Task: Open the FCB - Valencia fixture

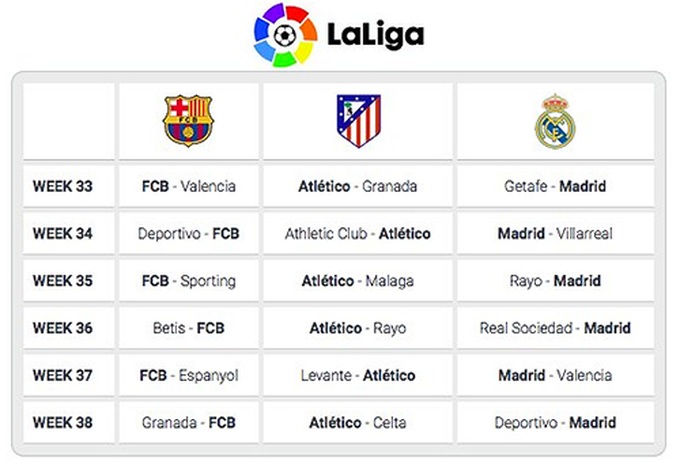Action: click(189, 186)
